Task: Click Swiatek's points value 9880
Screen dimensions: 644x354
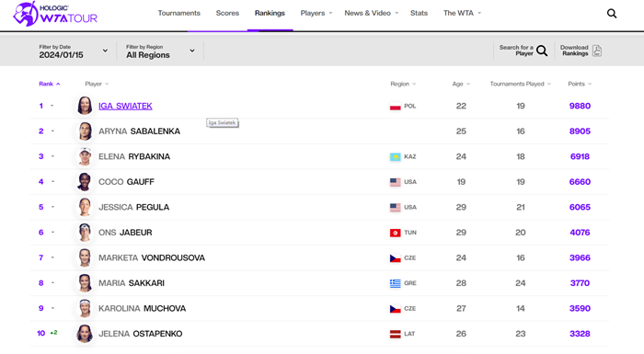Action: (580, 106)
